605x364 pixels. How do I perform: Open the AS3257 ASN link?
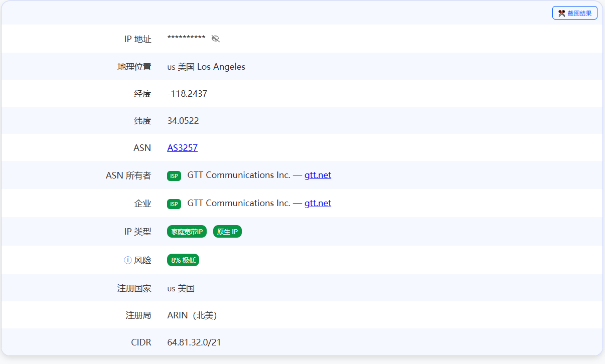(182, 148)
